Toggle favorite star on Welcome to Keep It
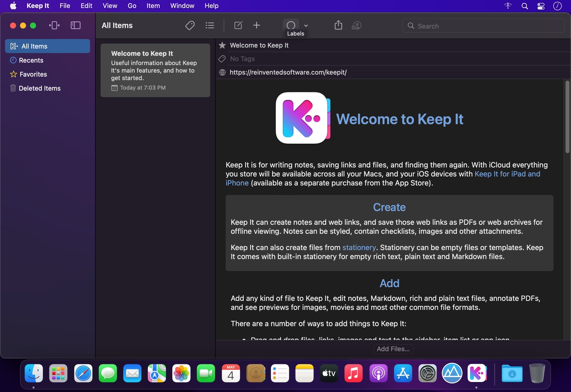The width and height of the screenshot is (571, 392). 222,45
